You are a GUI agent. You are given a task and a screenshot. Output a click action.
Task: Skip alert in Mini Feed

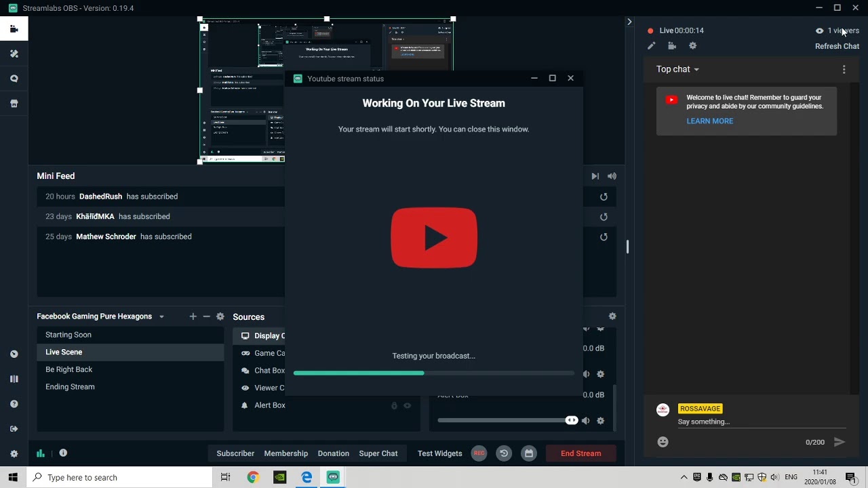pos(595,176)
